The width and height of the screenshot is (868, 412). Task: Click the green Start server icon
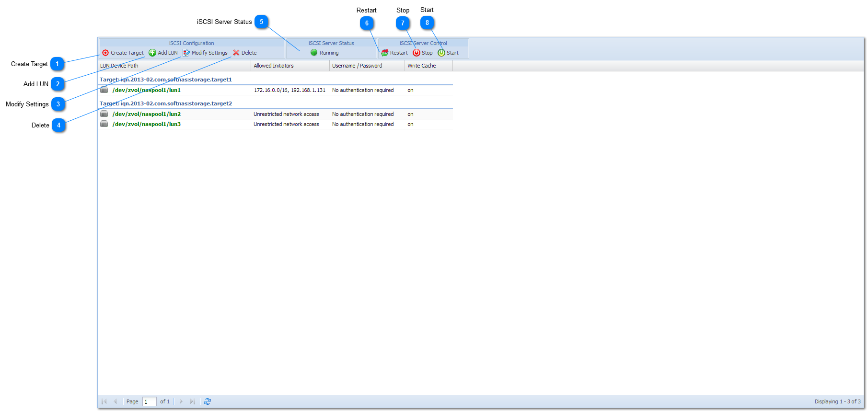441,53
